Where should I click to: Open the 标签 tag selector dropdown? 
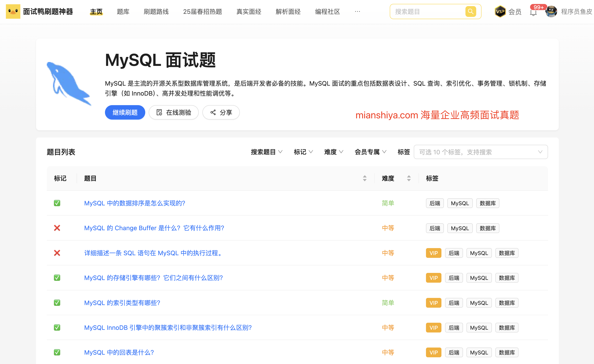(480, 152)
